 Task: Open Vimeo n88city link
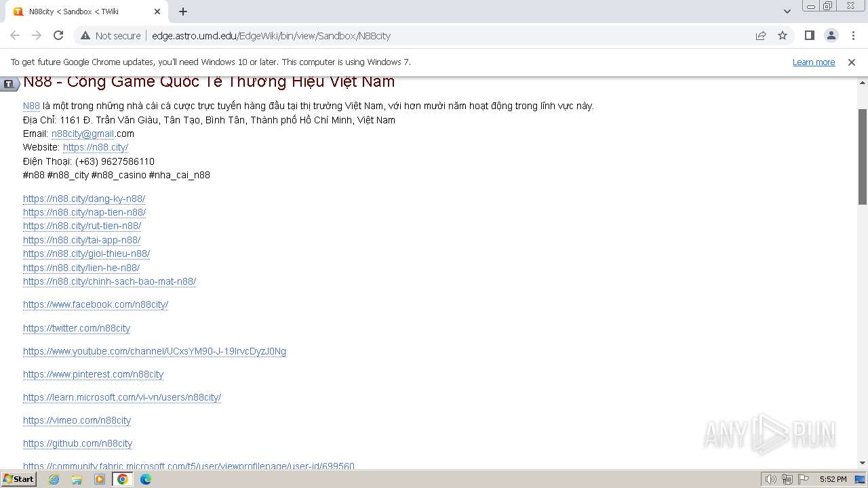77,420
